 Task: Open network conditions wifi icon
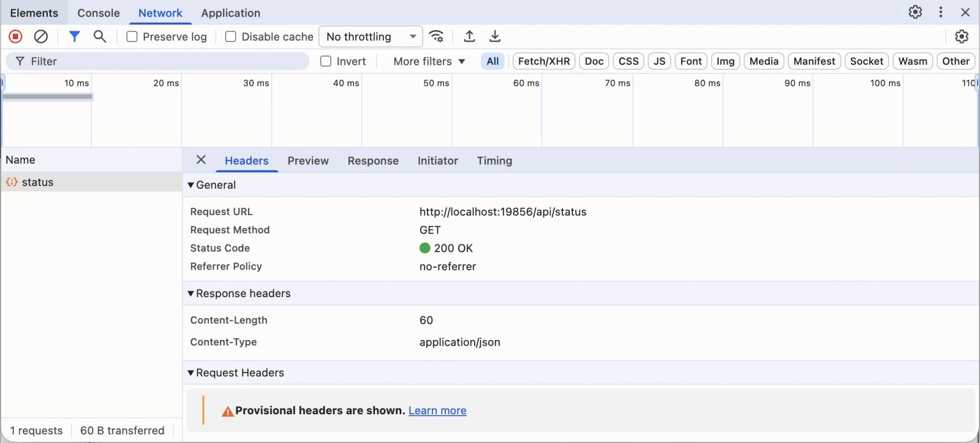(x=437, y=37)
